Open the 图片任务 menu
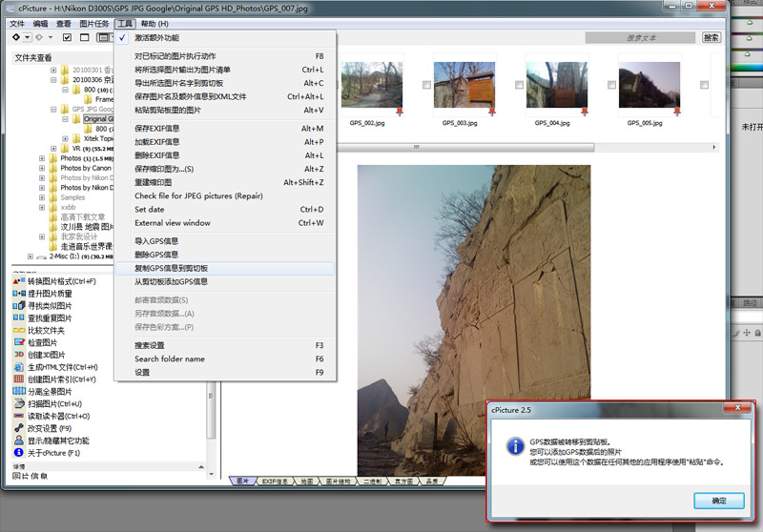 click(93, 23)
